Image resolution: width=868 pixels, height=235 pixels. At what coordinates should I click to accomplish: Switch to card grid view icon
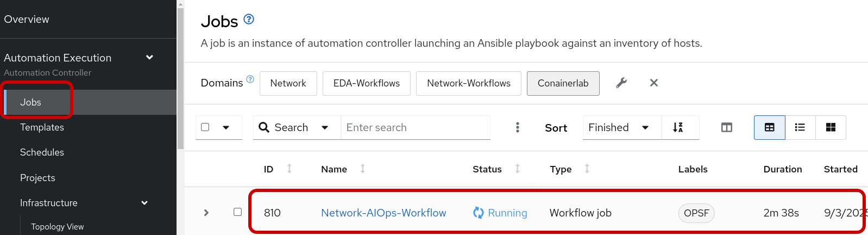[831, 127]
